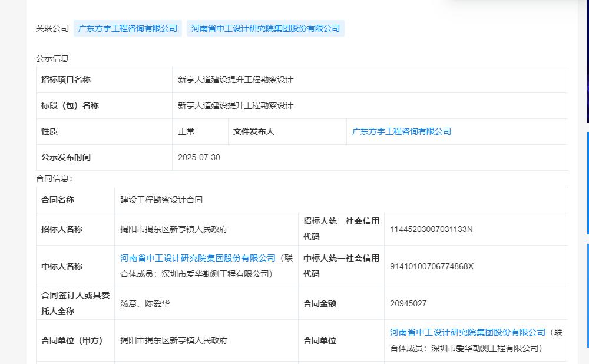Click the 合同信息 section heading

(54, 178)
